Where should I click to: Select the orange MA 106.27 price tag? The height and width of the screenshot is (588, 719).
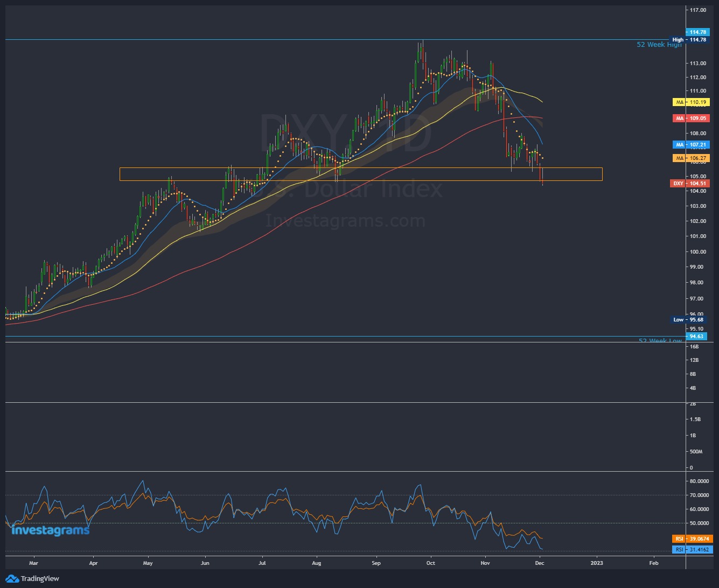[x=691, y=157]
